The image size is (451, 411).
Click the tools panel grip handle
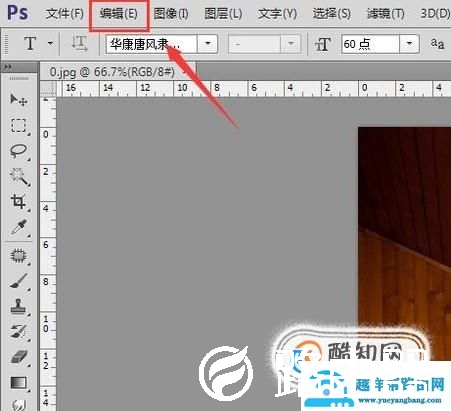19,78
